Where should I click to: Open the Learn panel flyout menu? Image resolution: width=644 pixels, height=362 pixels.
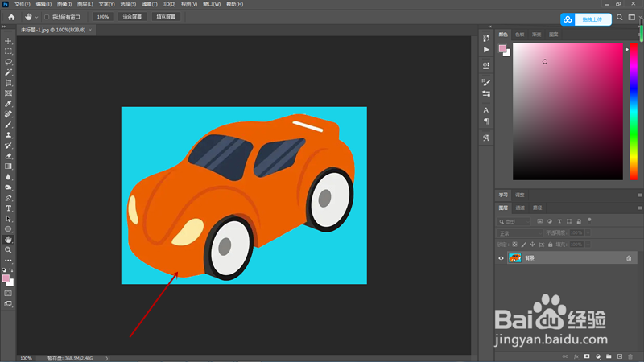639,195
